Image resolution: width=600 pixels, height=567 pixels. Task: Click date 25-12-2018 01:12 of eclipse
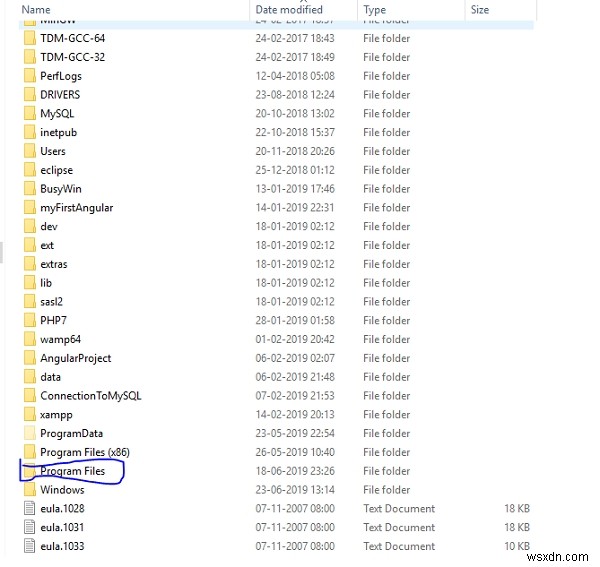295,170
